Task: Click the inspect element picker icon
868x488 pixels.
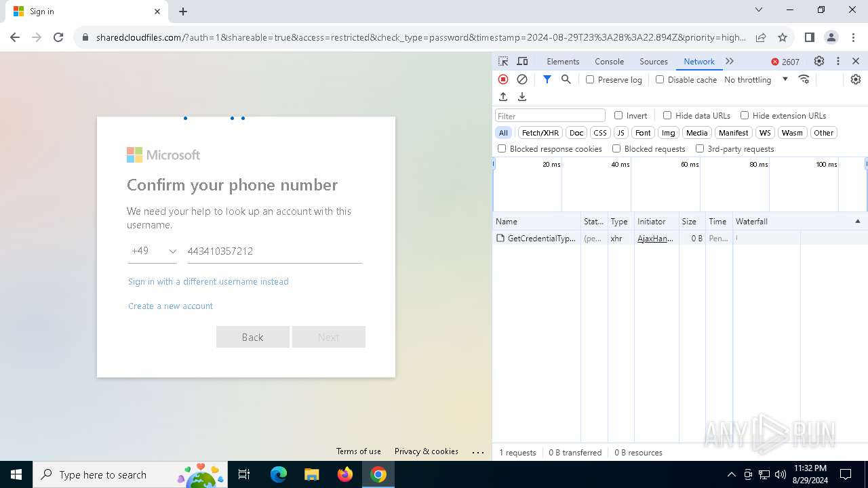Action: pos(503,61)
